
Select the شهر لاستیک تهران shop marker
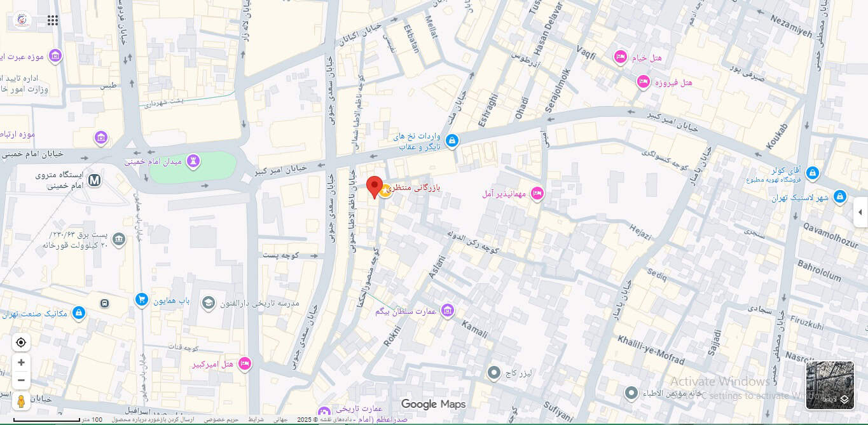[839, 197]
